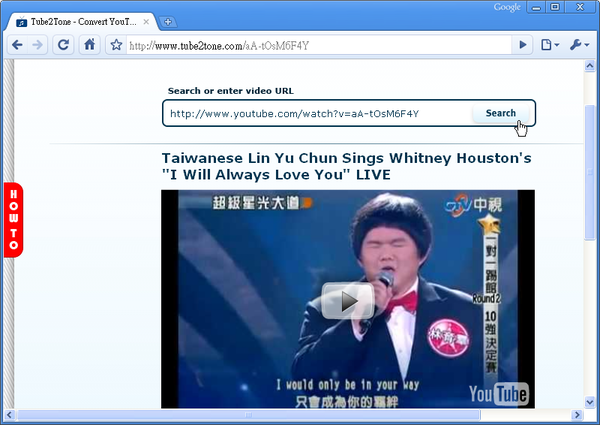Reload the page with the refresh icon
This screenshot has height=425, width=600.
(x=63, y=45)
